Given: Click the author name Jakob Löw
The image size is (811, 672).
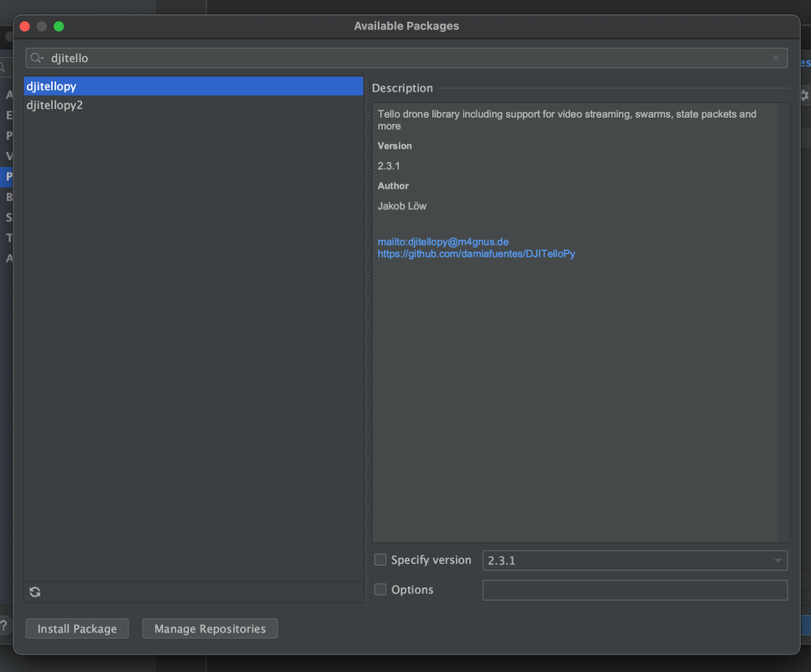Looking at the screenshot, I should 402,206.
